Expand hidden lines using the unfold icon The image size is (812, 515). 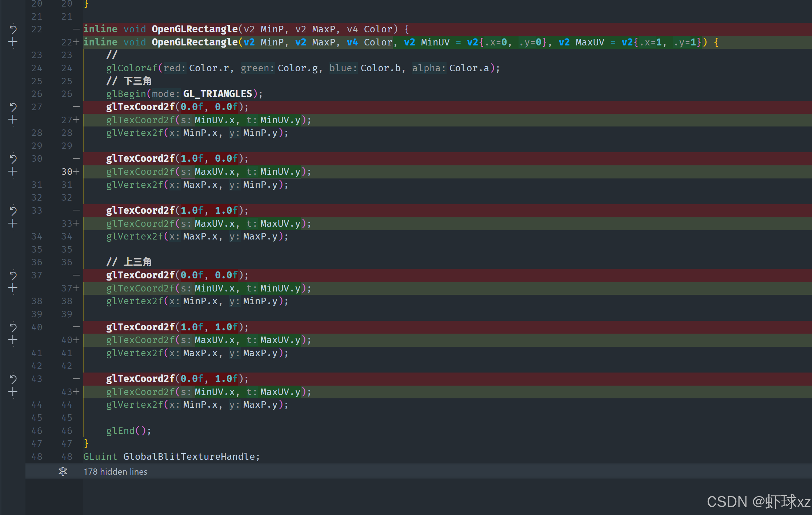point(63,471)
